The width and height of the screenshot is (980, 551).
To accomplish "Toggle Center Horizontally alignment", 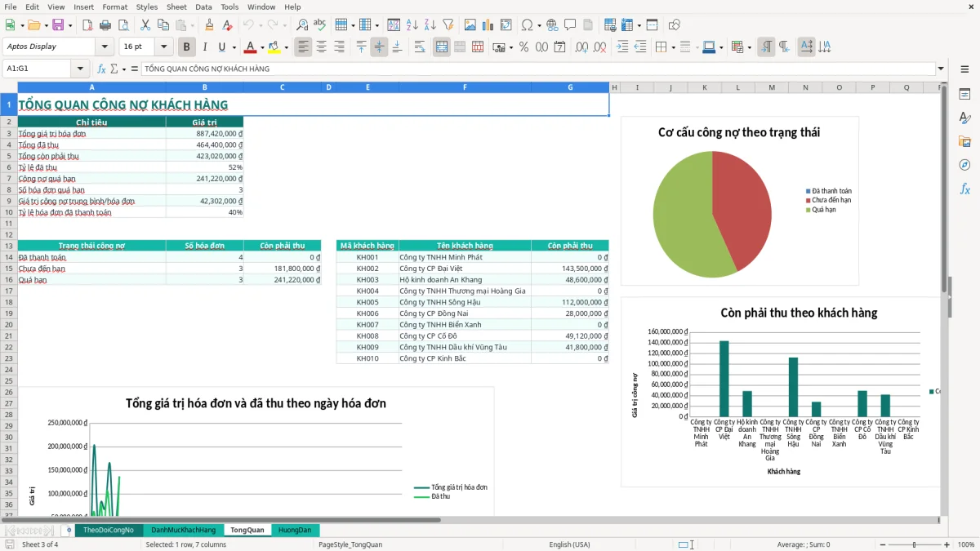I will [322, 47].
